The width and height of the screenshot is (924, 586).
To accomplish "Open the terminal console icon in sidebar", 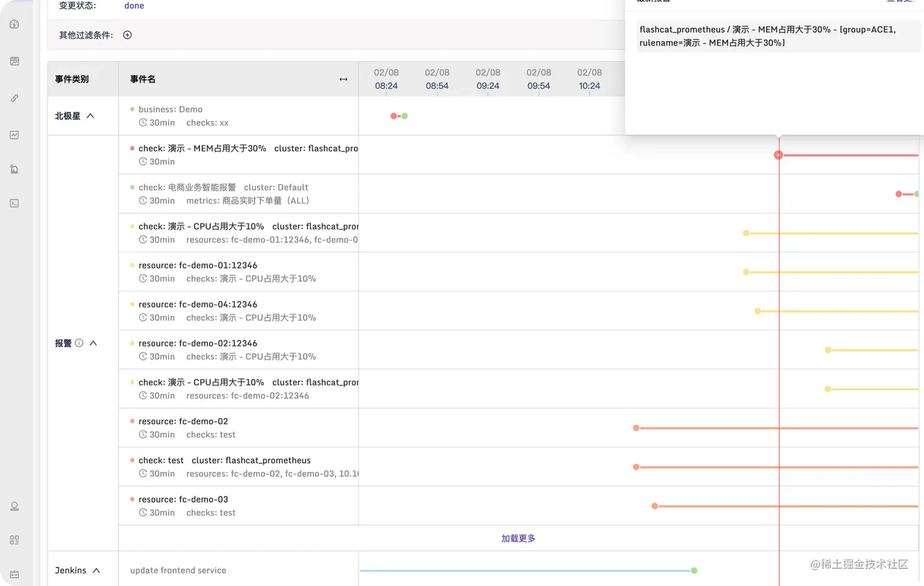I will click(15, 203).
